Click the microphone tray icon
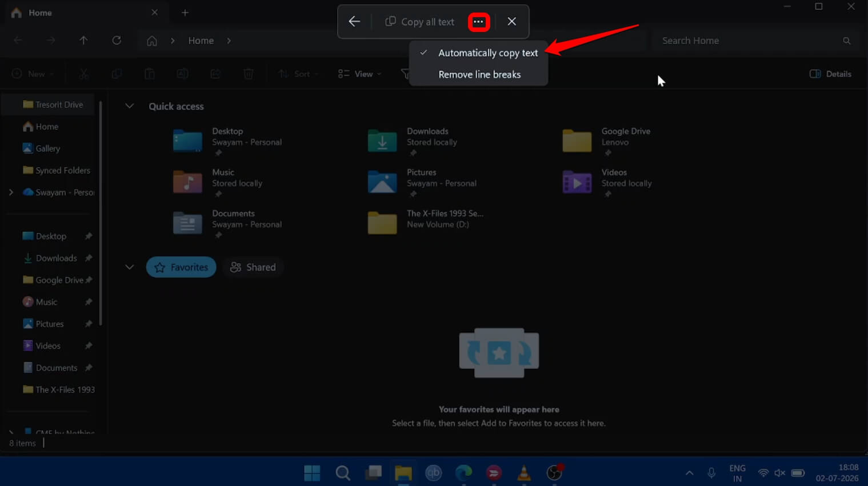Screen dimensions: 868x486 pos(711,473)
